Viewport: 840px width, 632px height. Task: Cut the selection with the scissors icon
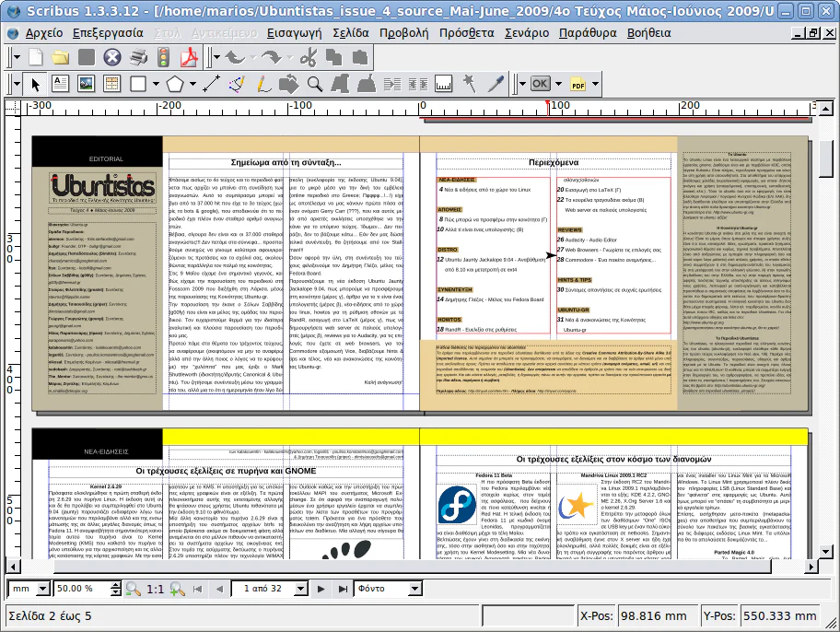[x=309, y=57]
